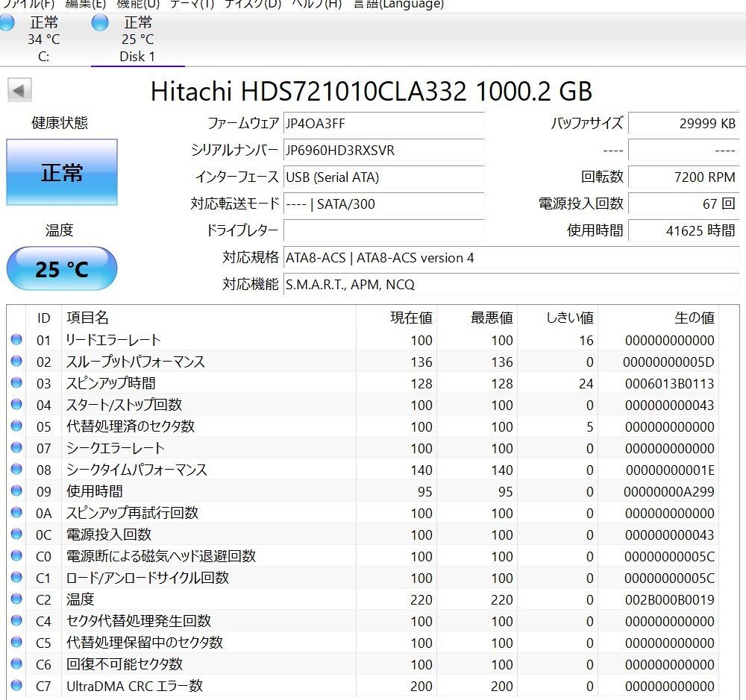Click the 正常 health status button
The height and width of the screenshot is (700, 746).
62,172
